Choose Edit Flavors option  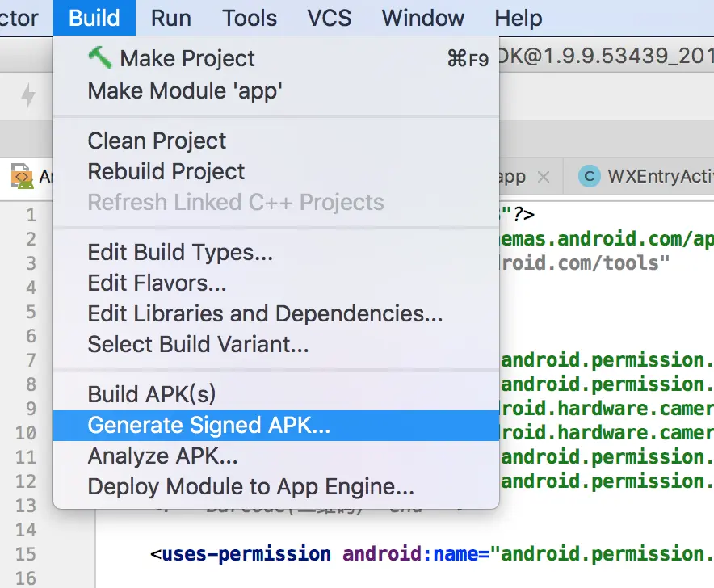[157, 283]
